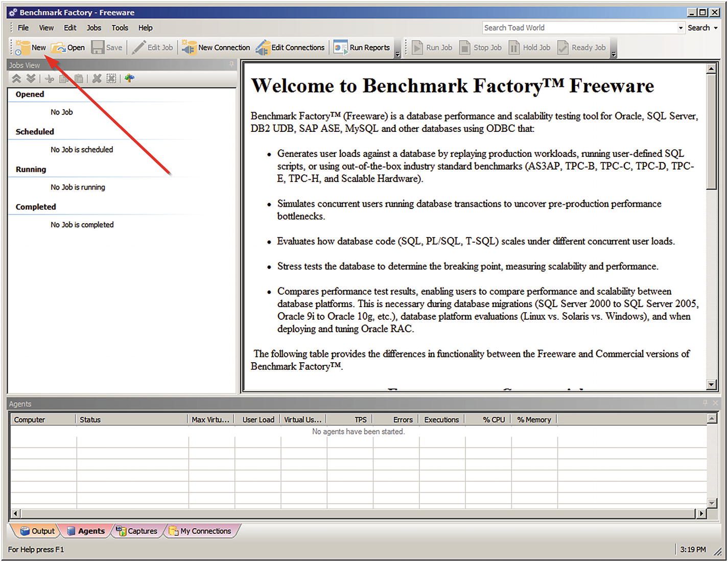Click the 'No Job is completed' text

click(82, 224)
